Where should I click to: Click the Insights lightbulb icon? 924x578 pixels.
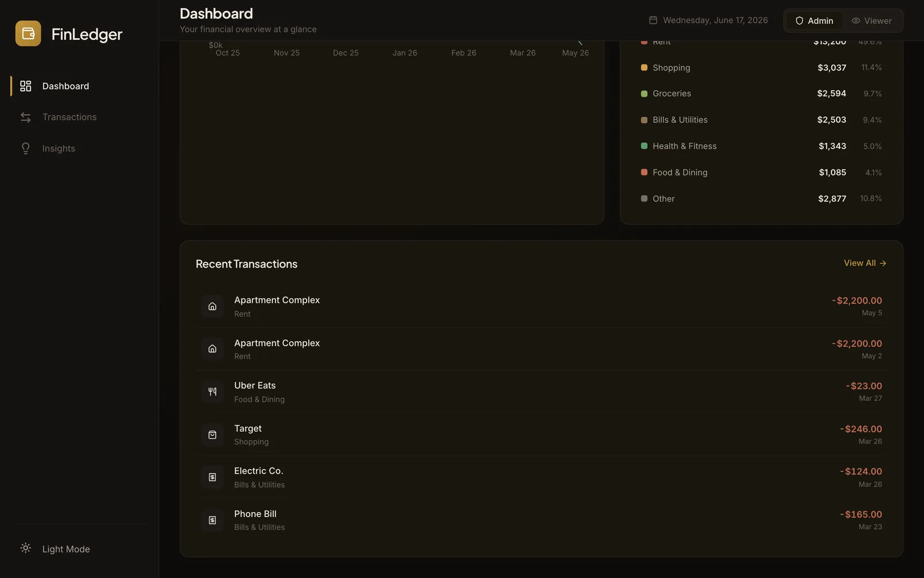(x=25, y=149)
